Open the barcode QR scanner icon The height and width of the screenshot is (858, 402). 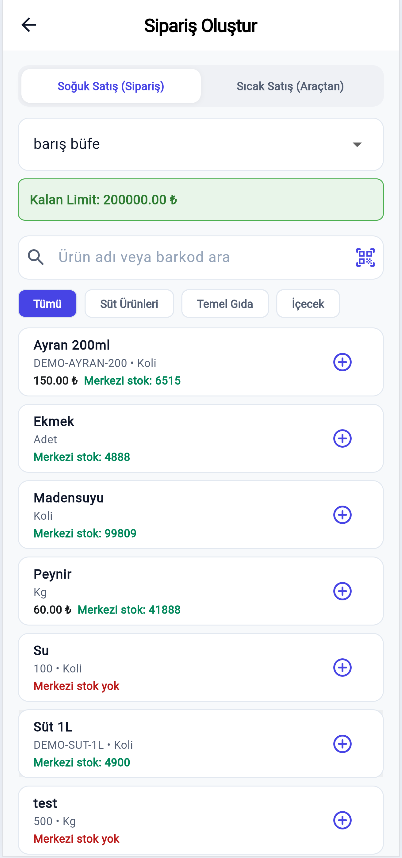(365, 257)
